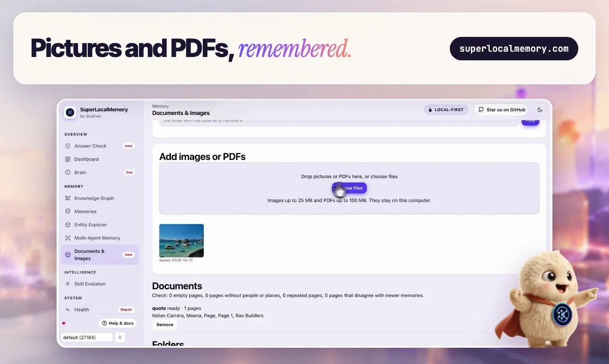Screen dimensions: 609x364
Task: Toggle dark mode with the moon icon
Action: (x=540, y=110)
